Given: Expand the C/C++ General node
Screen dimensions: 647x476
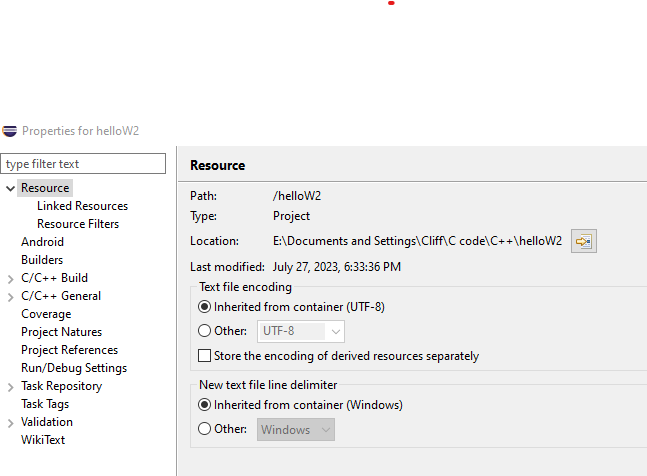Looking at the screenshot, I should pos(11,297).
